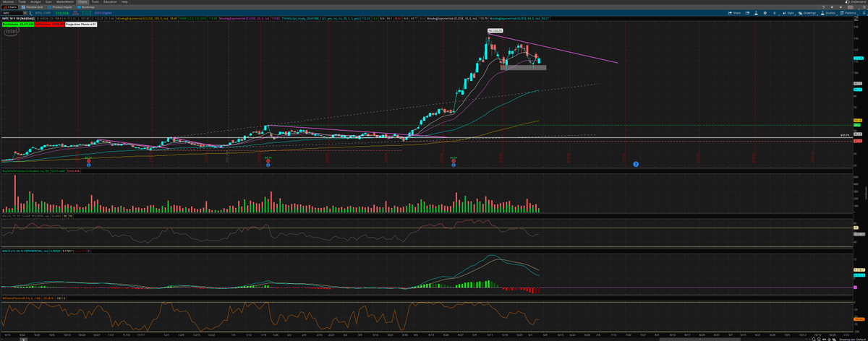Click the OnDemand button
868x341 pixels.
click(x=854, y=2)
